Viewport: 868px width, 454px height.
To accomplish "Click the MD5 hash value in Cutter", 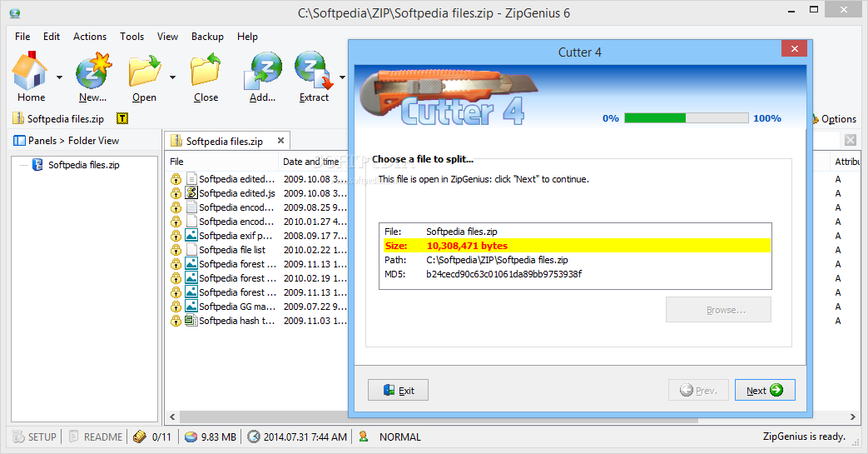I will point(503,274).
